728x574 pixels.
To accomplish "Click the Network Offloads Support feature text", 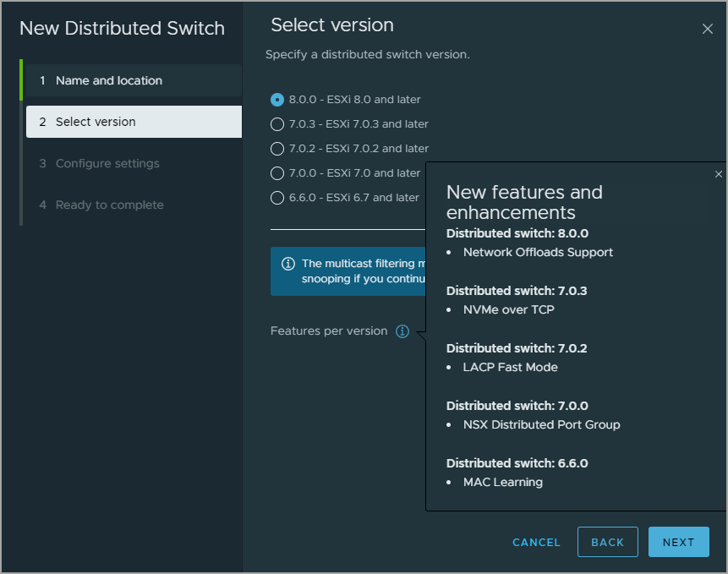I will click(x=538, y=253).
